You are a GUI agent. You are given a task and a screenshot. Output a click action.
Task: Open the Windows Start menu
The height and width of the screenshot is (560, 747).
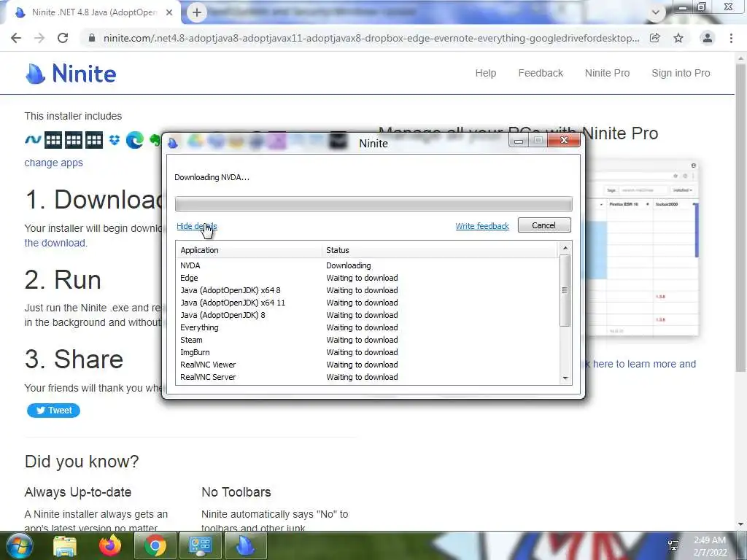pyautogui.click(x=18, y=545)
